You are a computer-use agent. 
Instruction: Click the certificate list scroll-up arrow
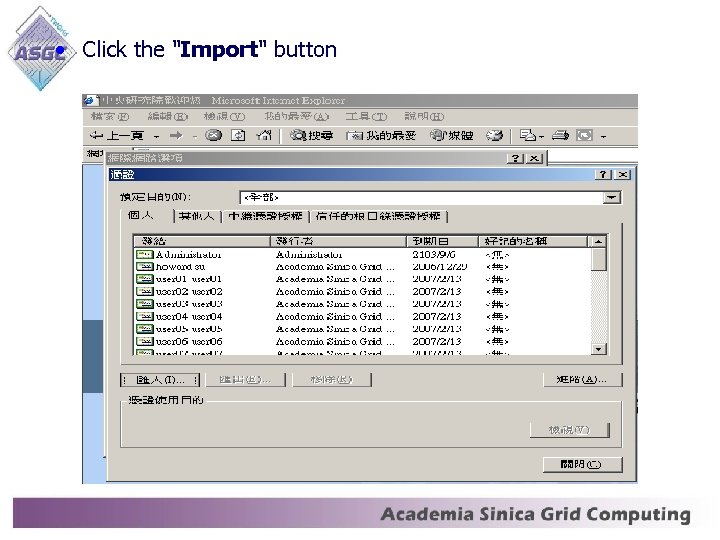598,242
